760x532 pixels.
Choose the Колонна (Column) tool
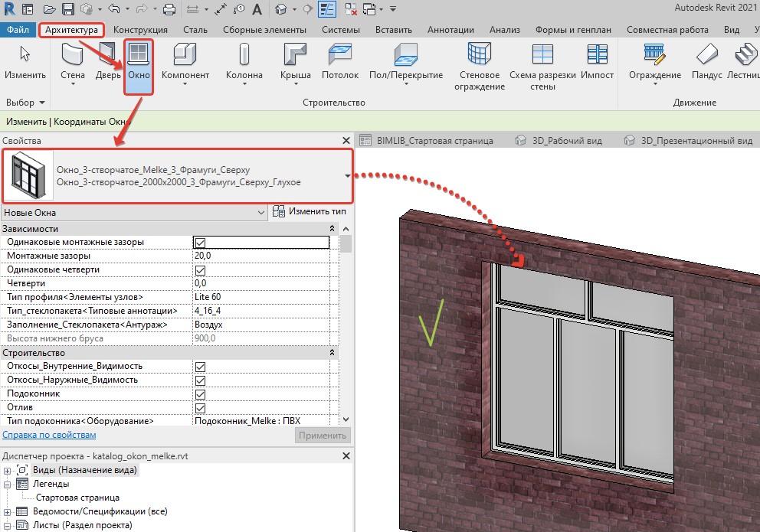coord(244,63)
